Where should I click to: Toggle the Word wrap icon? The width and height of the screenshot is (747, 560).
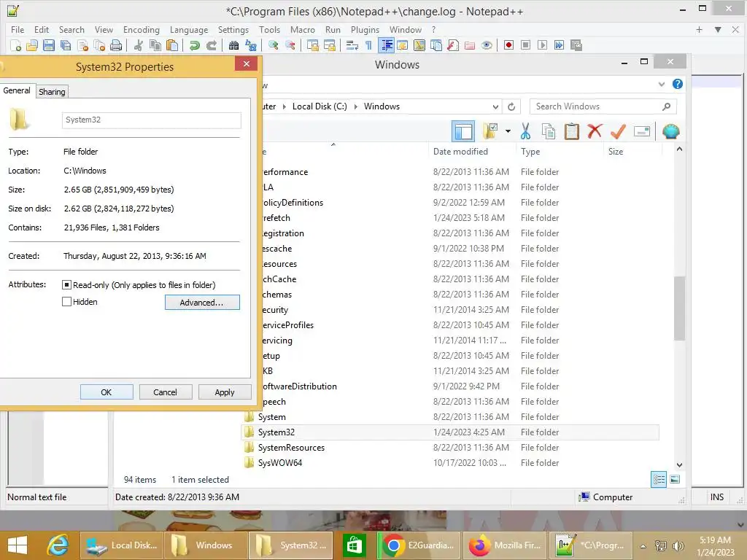[352, 45]
